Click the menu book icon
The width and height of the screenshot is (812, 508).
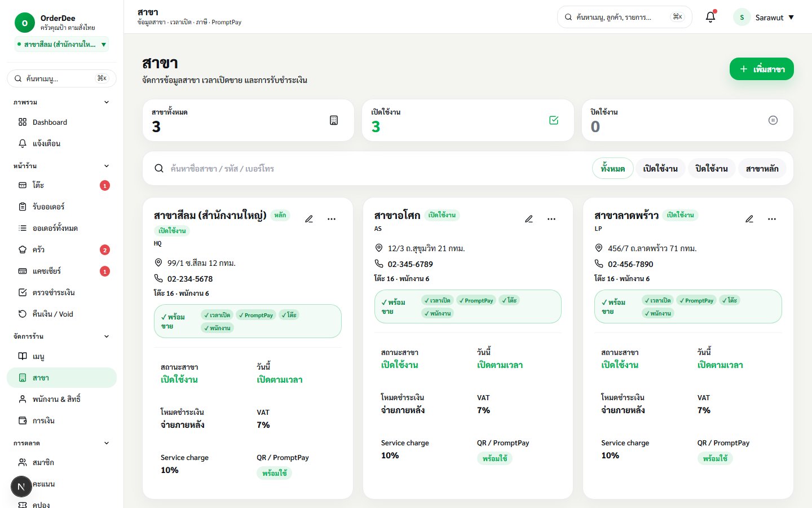(23, 356)
